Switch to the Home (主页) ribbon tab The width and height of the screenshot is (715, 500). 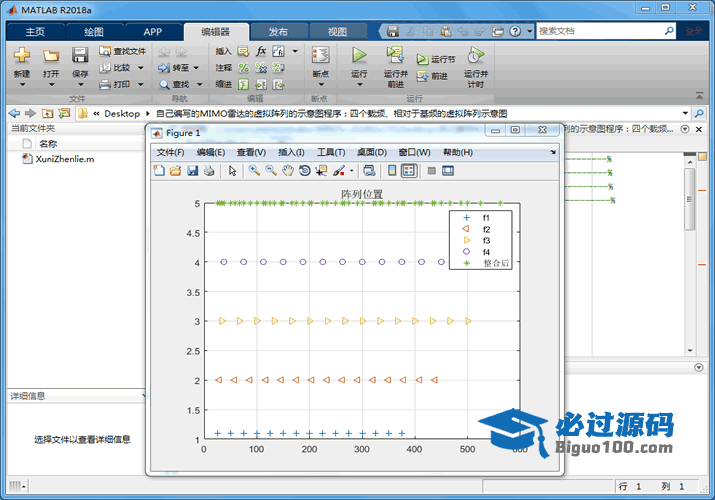[x=35, y=31]
